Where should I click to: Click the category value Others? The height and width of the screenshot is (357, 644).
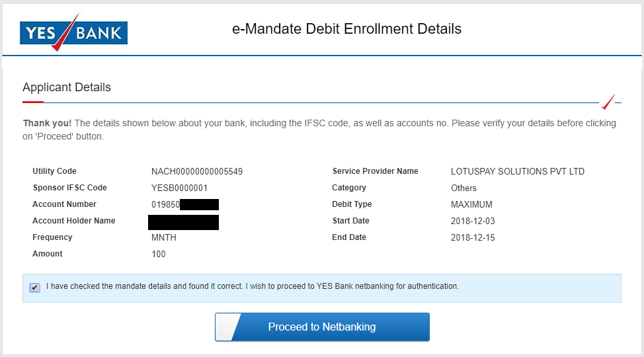pyautogui.click(x=463, y=188)
